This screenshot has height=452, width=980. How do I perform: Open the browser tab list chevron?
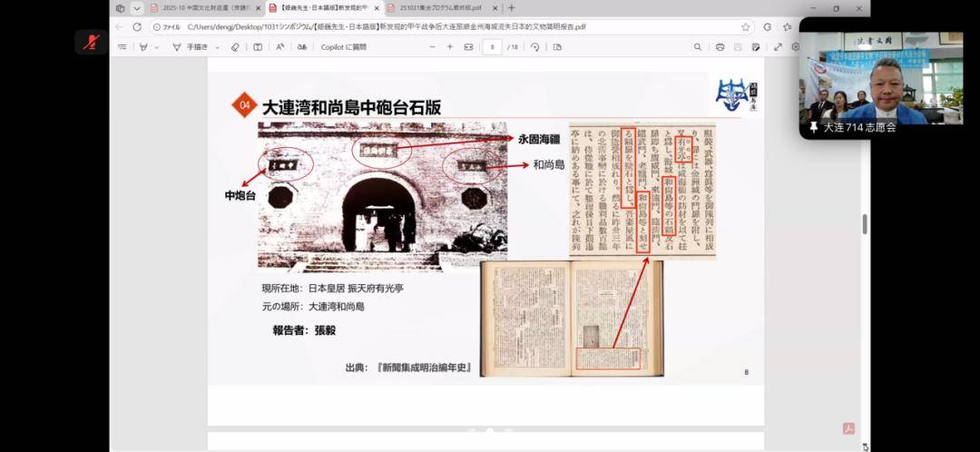click(137, 8)
